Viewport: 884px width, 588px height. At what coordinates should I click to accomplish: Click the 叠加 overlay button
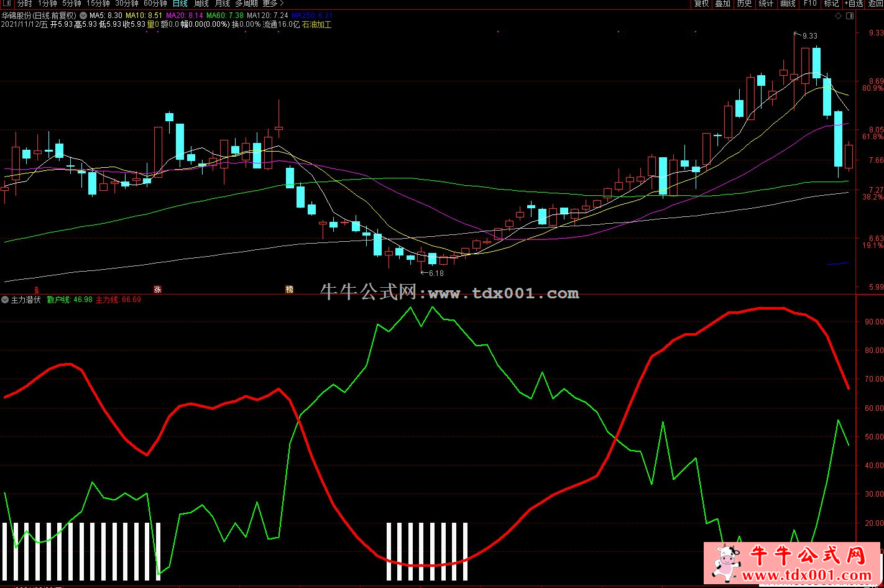(x=722, y=4)
